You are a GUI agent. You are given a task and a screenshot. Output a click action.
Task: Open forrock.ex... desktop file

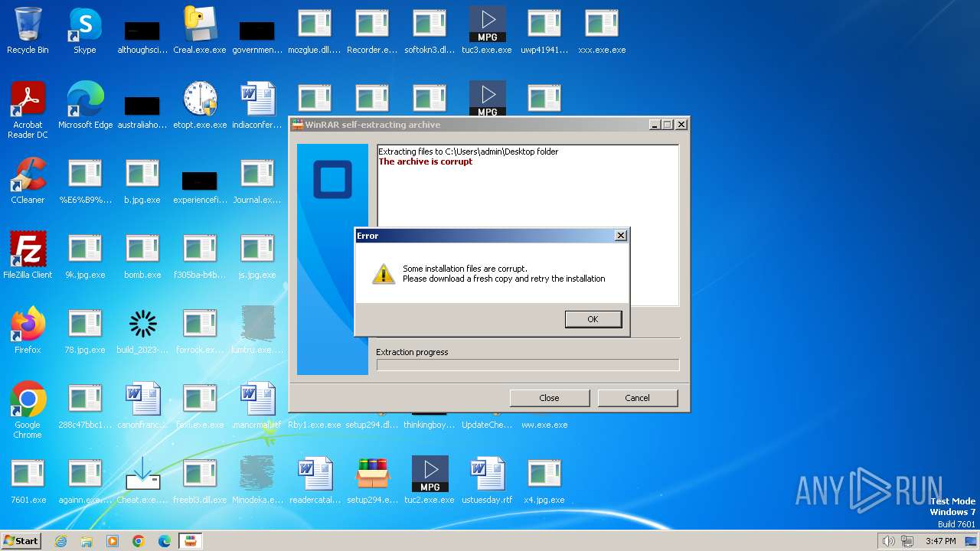click(x=200, y=331)
